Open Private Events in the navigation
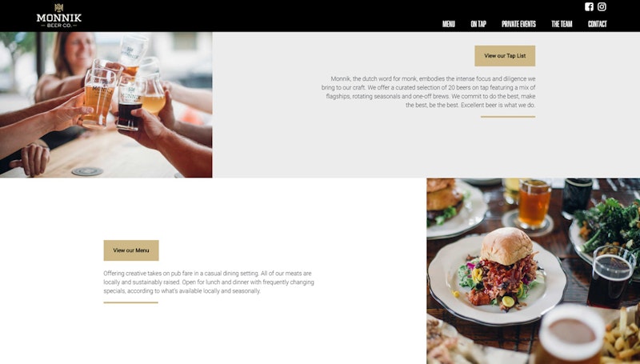The height and width of the screenshot is (364, 640). click(518, 24)
